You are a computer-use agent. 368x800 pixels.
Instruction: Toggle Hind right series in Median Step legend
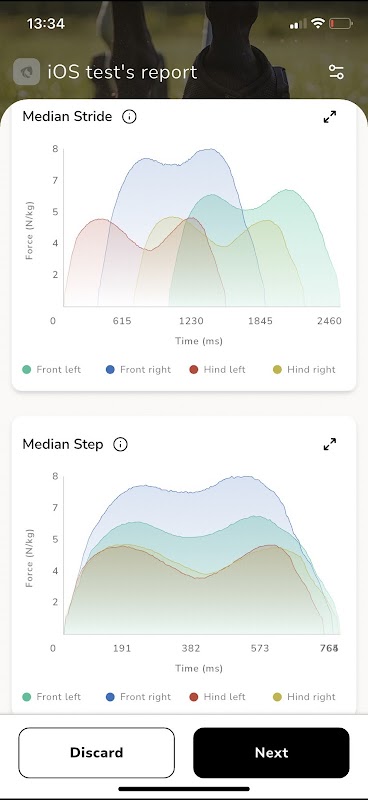304,696
